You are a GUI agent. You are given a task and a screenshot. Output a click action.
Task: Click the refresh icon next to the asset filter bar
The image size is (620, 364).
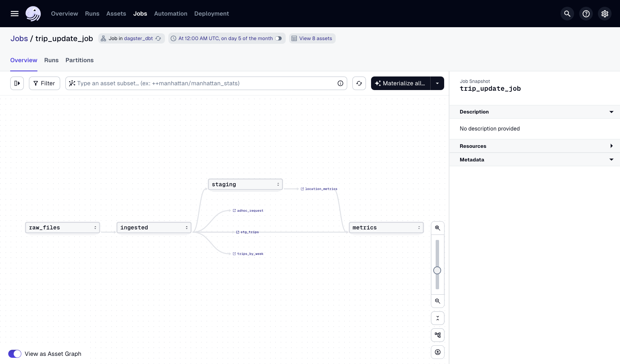click(x=359, y=83)
